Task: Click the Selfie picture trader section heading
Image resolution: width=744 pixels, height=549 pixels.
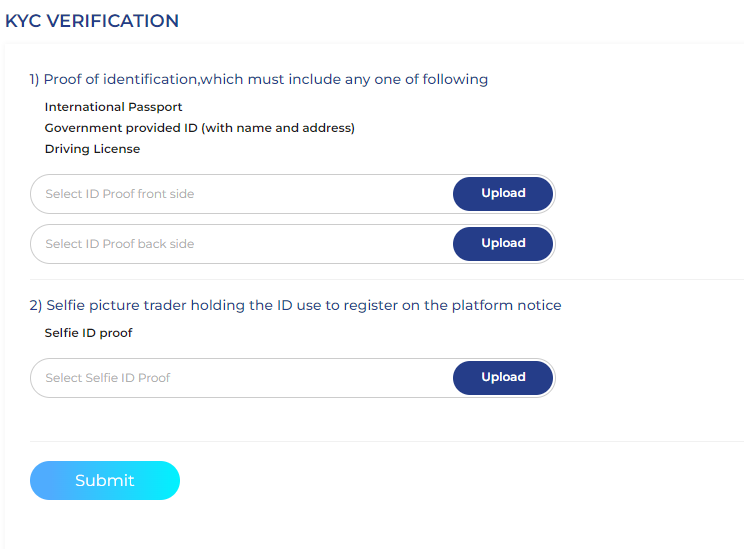Action: click(x=295, y=305)
